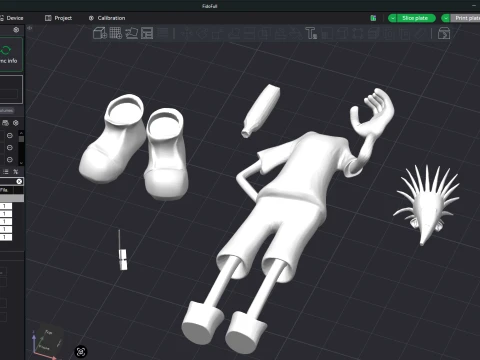Open printer settings gear in sidebar

coord(16,30)
